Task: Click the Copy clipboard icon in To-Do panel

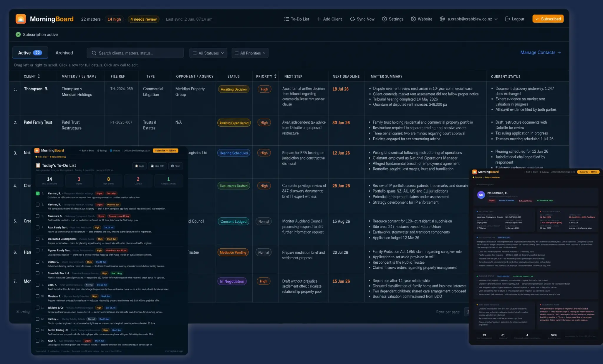Action: 136,166
